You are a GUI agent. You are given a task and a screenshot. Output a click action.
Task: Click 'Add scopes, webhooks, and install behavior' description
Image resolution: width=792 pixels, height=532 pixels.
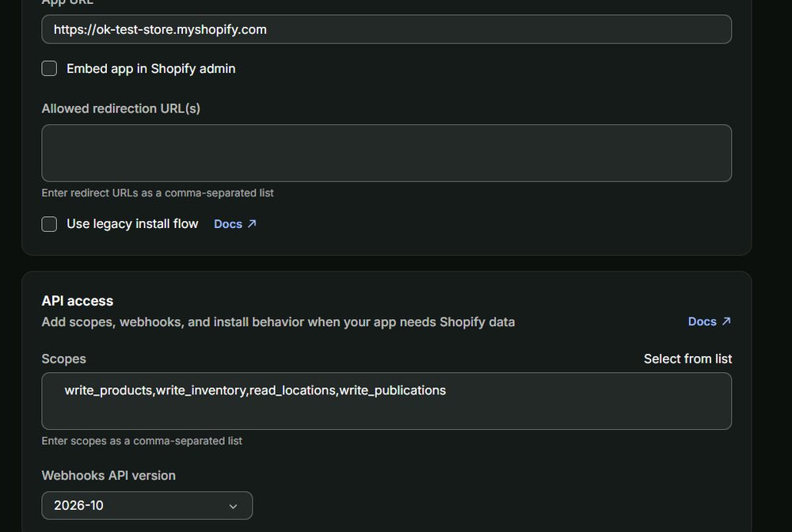coord(278,322)
